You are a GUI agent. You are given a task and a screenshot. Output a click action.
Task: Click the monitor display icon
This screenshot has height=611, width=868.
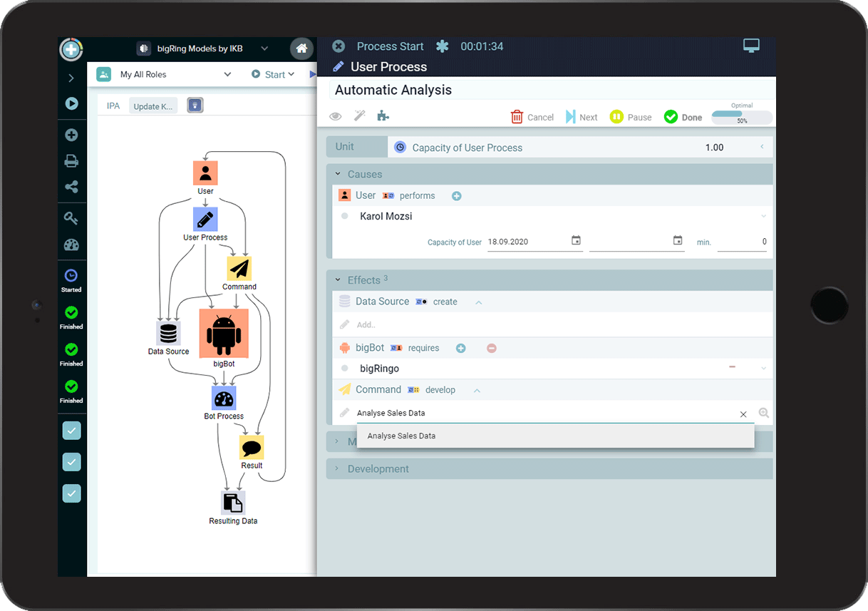pos(751,46)
